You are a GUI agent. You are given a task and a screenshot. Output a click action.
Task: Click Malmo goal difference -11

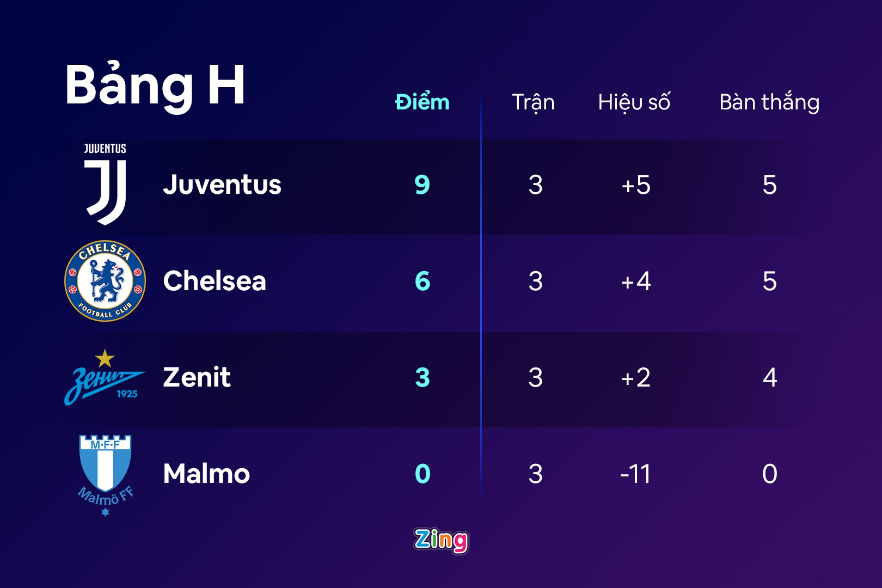click(635, 474)
